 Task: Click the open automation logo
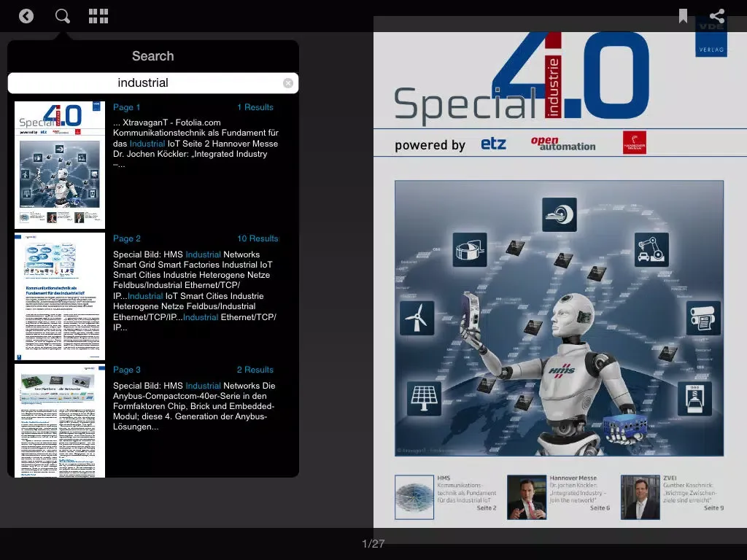tap(563, 144)
